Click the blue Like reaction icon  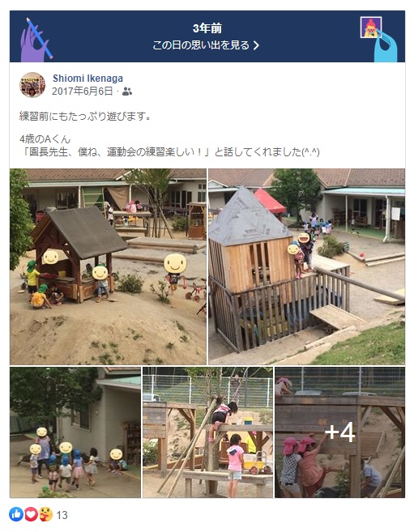16,515
